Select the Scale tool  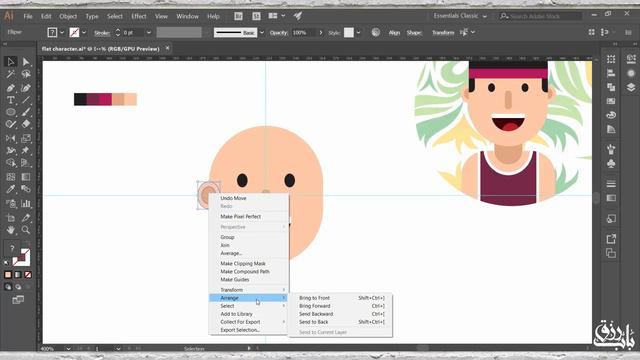[x=26, y=138]
